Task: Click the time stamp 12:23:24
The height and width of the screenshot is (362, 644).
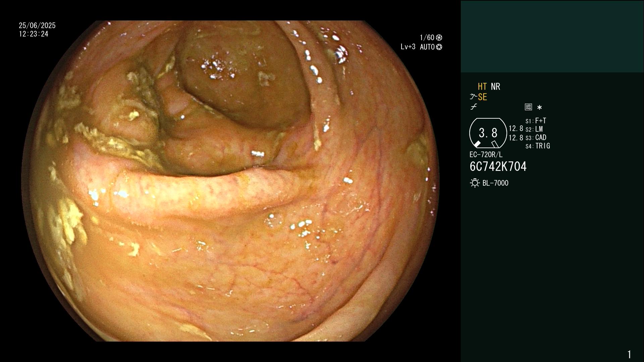Action: click(x=34, y=34)
